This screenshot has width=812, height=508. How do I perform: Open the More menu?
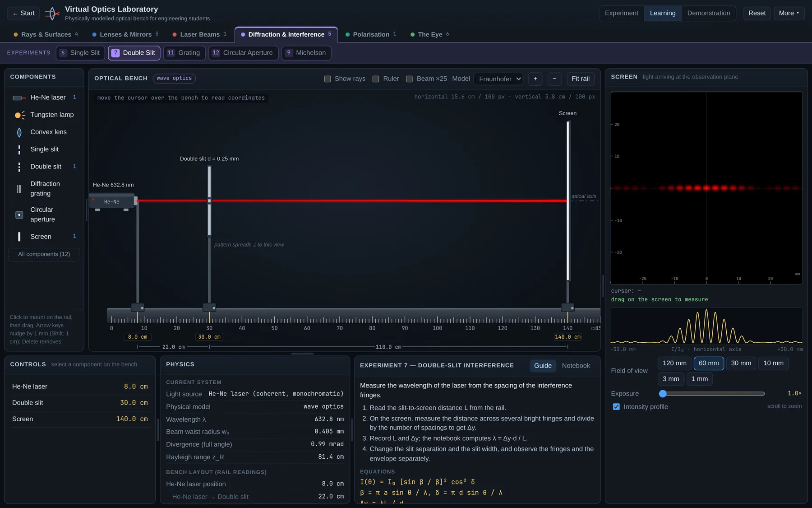click(789, 13)
